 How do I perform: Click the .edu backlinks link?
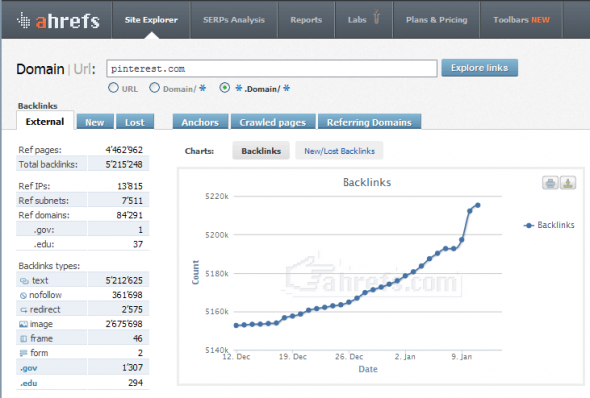coord(29,383)
